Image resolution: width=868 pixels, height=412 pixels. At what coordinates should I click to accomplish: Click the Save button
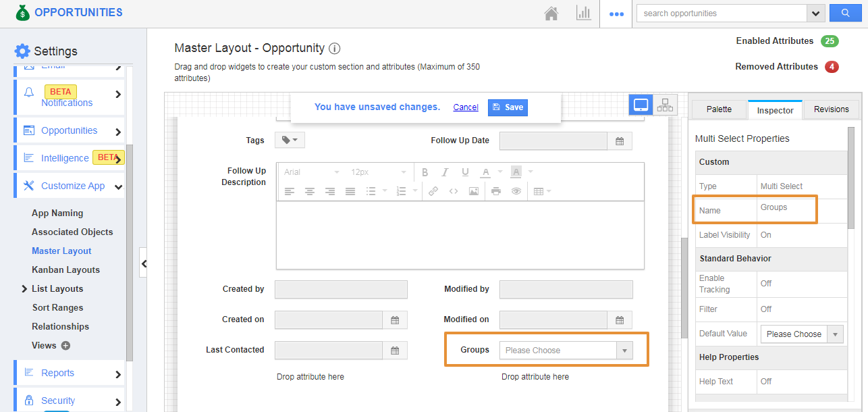507,107
